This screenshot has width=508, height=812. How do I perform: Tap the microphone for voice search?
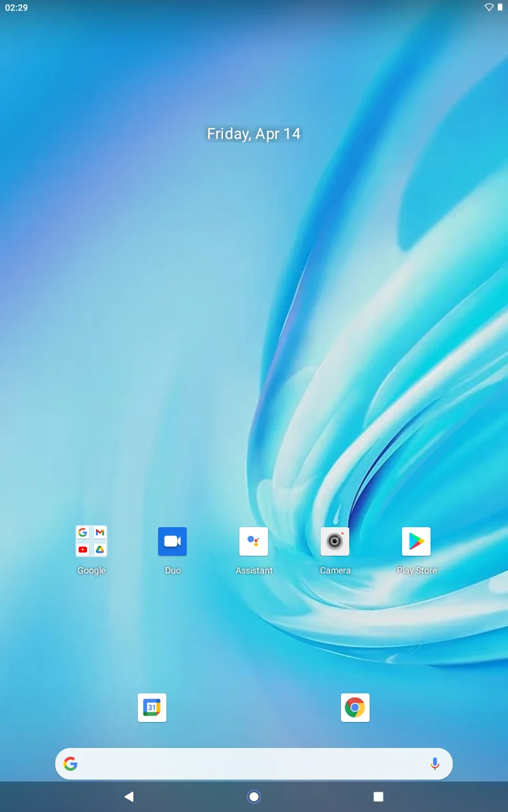pos(435,764)
